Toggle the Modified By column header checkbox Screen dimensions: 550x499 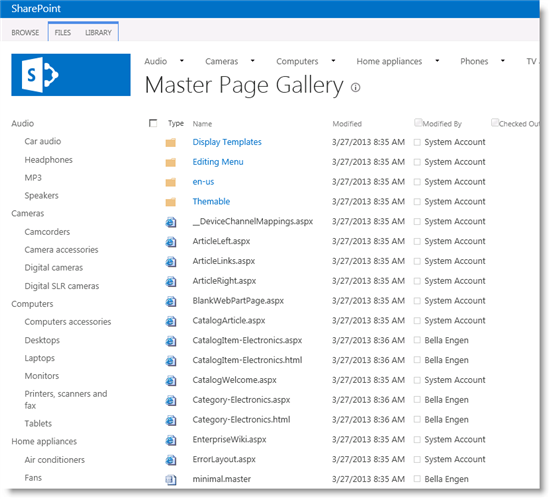418,122
